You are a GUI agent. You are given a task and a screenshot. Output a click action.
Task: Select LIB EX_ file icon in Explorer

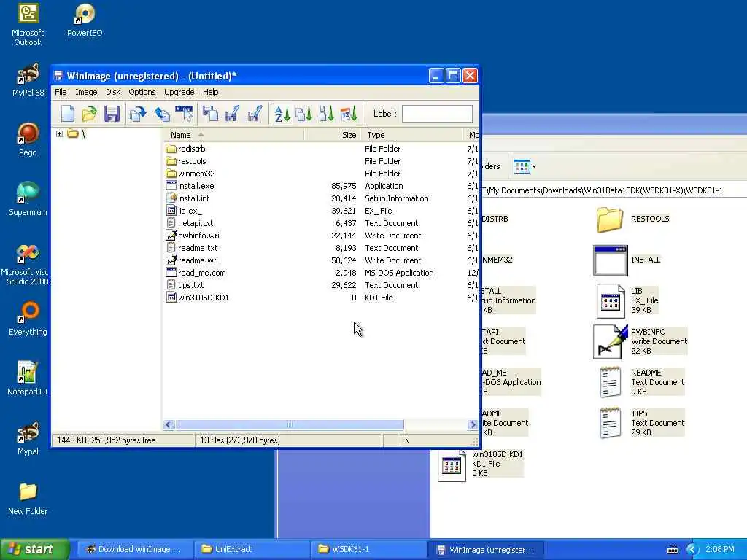(x=627, y=300)
